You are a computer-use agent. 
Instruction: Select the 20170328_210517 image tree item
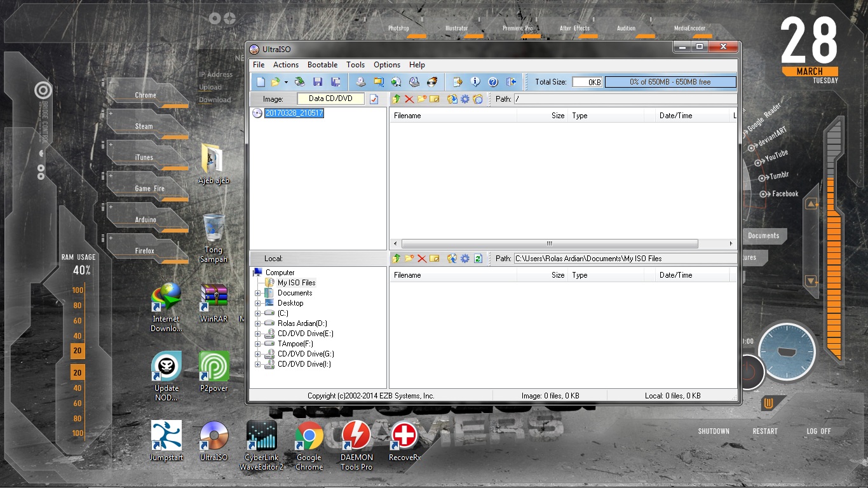point(294,113)
